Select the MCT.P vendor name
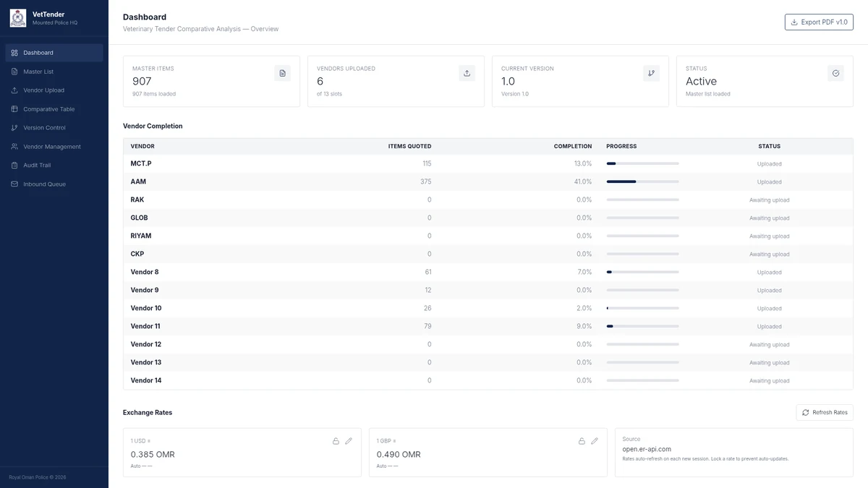 click(141, 163)
